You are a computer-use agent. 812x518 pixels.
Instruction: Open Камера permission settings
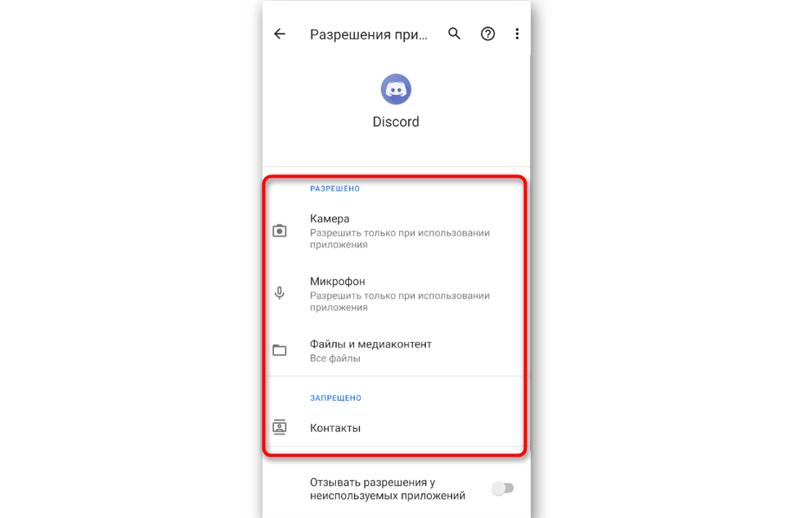396,231
